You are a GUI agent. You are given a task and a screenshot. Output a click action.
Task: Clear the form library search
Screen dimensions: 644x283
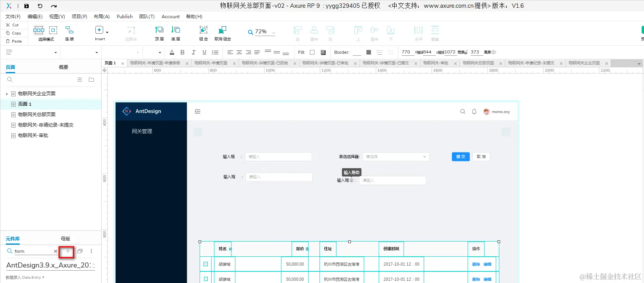tap(55, 251)
